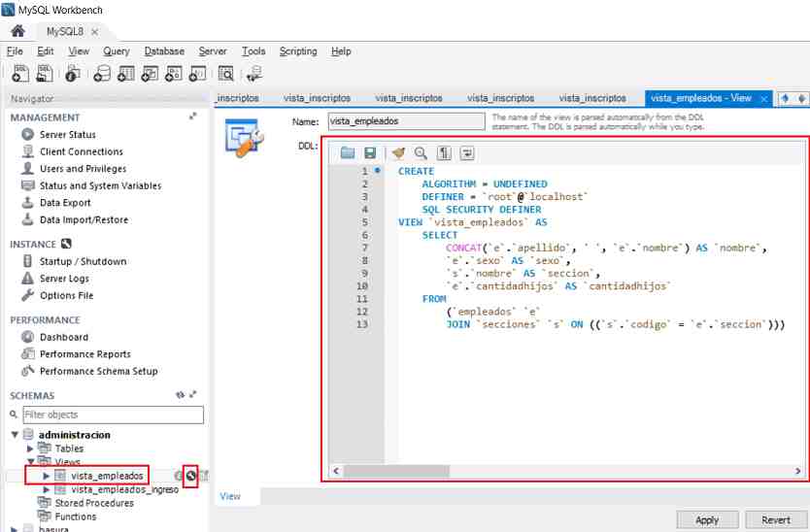The image size is (810, 532).
Task: Open find panel magnifier icon in editor
Action: (421, 152)
